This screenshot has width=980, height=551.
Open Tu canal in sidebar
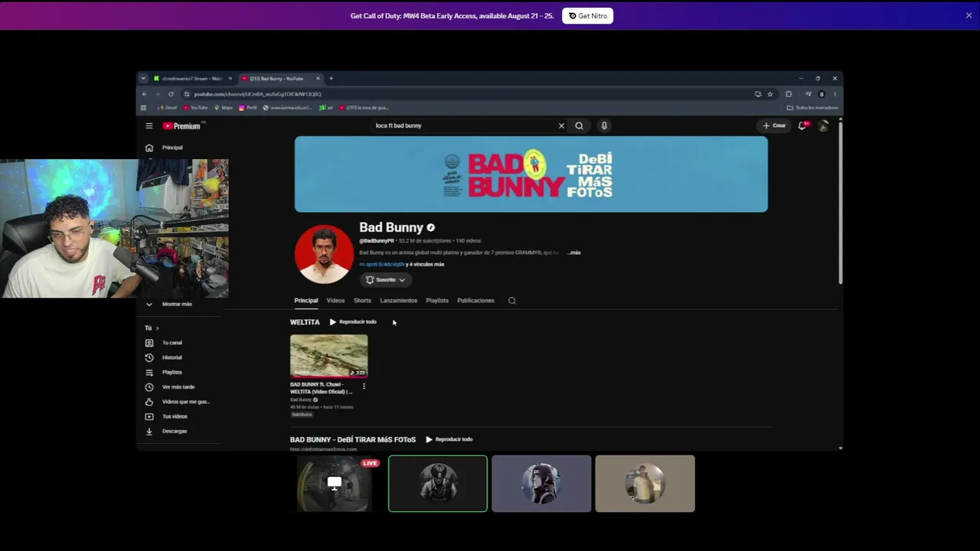[171, 343]
